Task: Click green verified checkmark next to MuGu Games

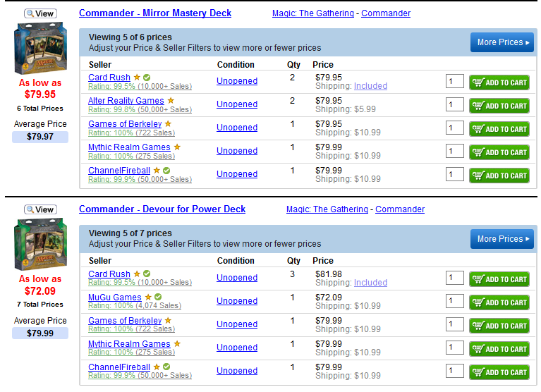Action: 158,297
